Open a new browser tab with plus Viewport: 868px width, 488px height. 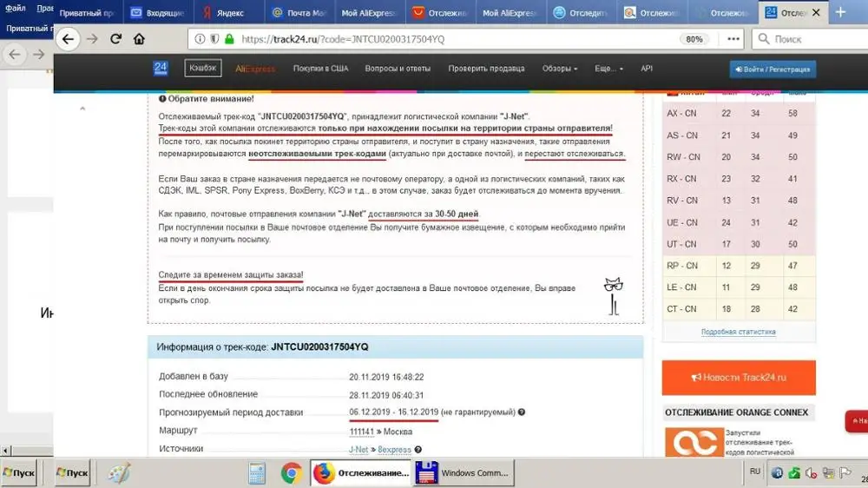pyautogui.click(x=840, y=12)
